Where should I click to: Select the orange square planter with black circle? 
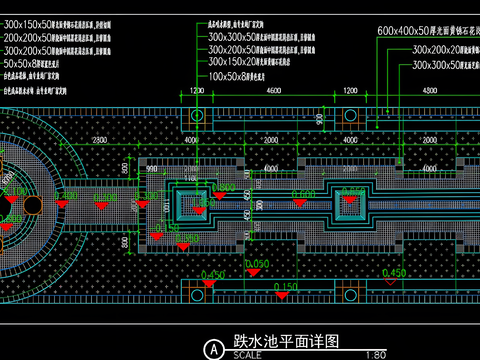[x=33, y=205]
